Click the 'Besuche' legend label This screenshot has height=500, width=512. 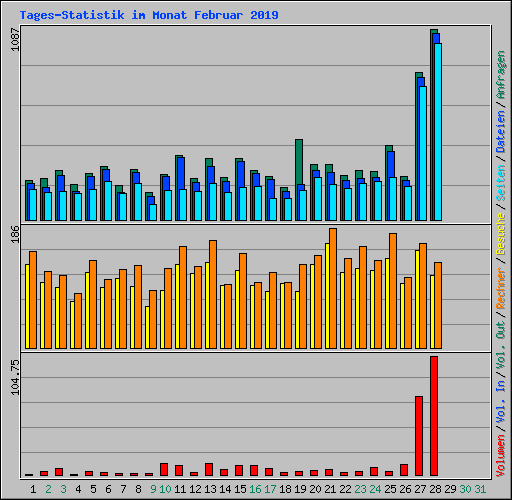pos(501,234)
